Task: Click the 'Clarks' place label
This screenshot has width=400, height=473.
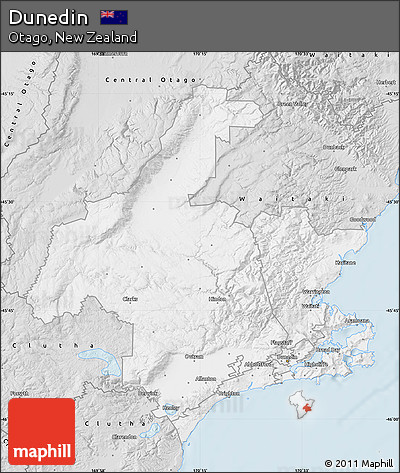Action: coord(130,299)
